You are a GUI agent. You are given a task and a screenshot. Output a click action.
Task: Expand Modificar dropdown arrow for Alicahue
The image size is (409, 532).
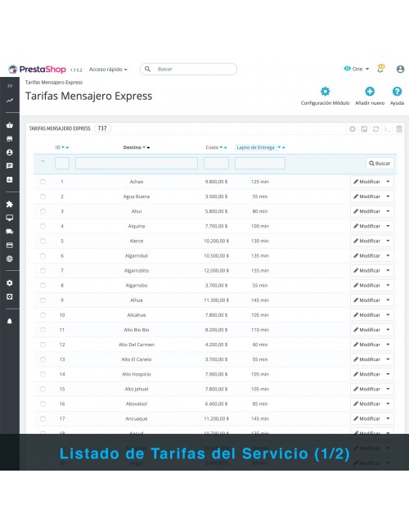point(389,315)
